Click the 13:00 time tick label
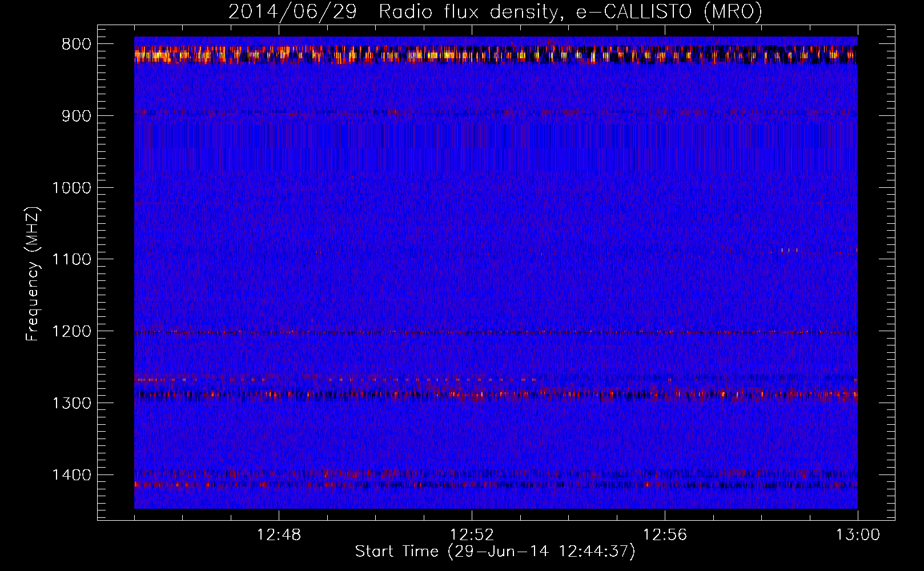 [x=858, y=535]
